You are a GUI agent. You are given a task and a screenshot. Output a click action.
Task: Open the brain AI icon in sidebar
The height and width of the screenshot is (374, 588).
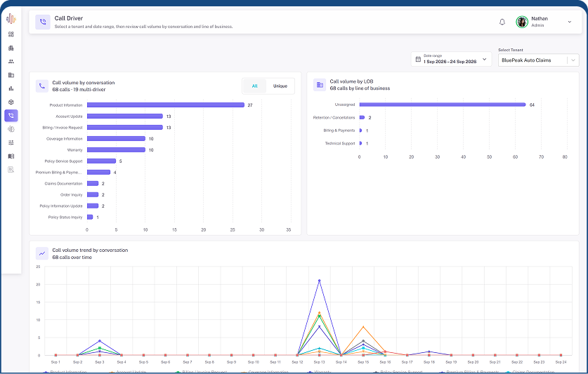pos(11,129)
